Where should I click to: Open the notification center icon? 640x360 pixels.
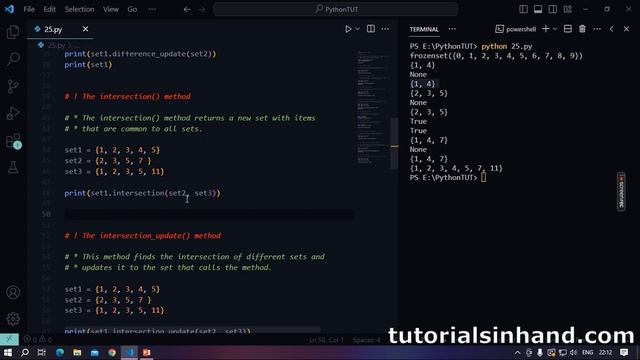[x=624, y=352]
